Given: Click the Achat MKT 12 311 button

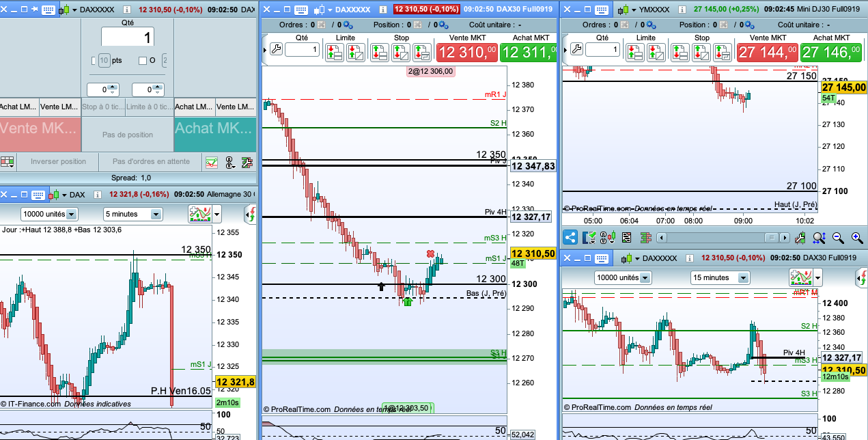Looking at the screenshot, I should coord(529,53).
